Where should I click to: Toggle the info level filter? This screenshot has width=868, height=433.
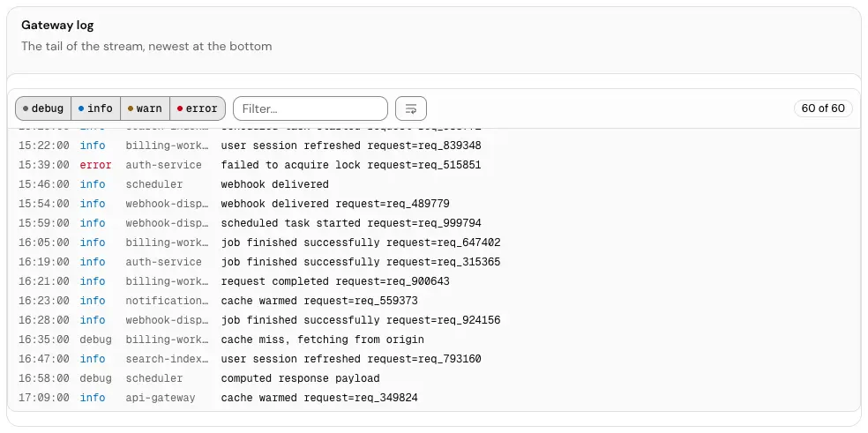coord(96,108)
